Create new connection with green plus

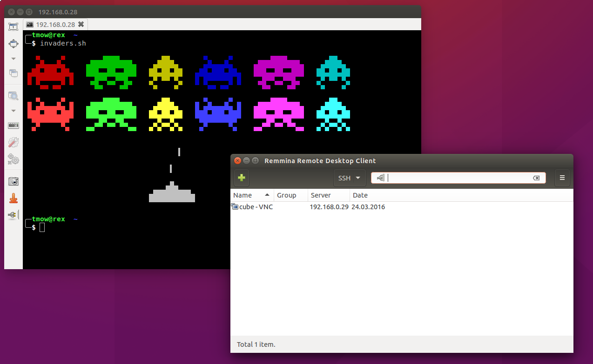(241, 178)
